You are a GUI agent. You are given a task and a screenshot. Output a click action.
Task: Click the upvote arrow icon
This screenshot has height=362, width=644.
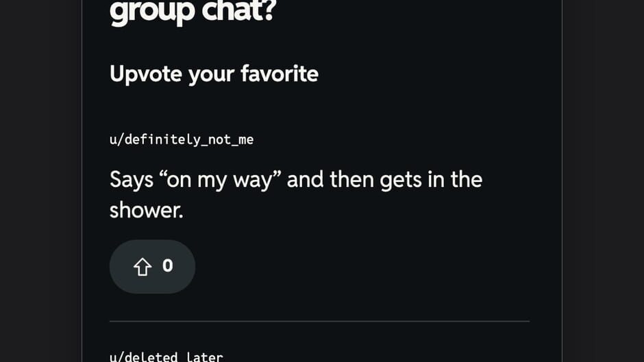143,267
